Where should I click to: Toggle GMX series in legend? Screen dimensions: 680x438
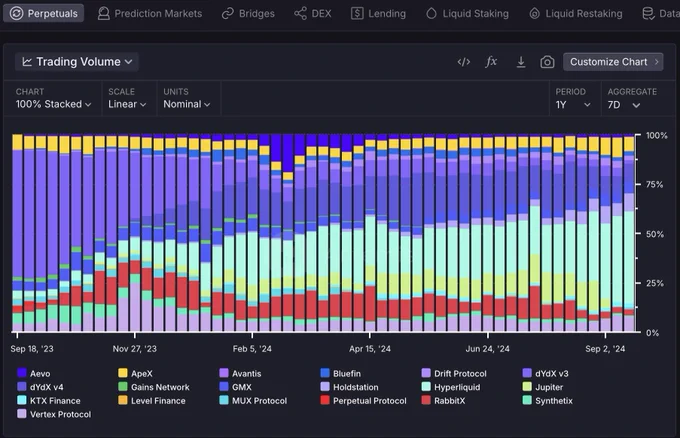235,387
